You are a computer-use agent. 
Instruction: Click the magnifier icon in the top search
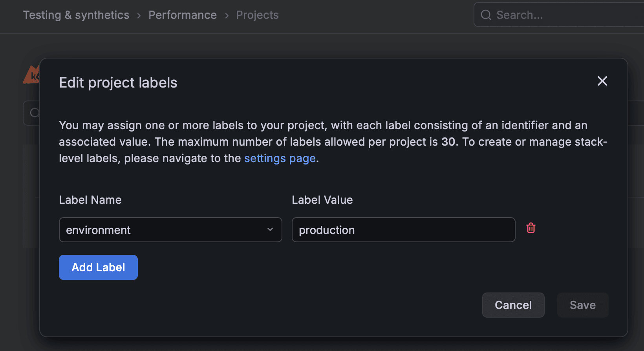(486, 15)
